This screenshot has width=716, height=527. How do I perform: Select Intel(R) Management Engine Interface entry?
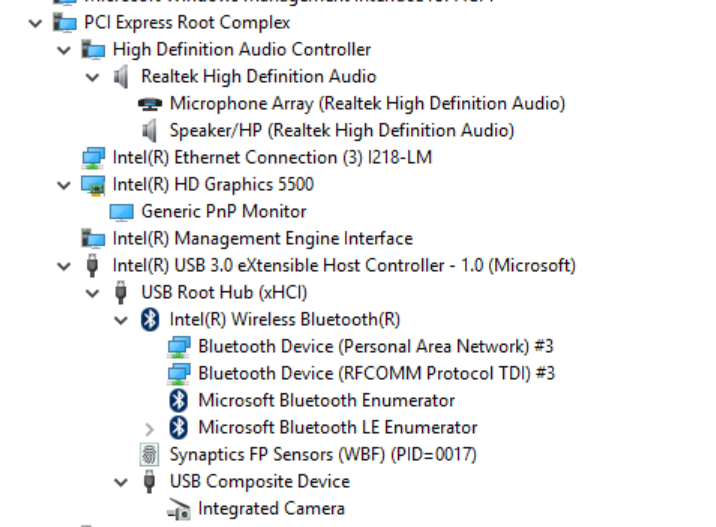click(x=262, y=238)
